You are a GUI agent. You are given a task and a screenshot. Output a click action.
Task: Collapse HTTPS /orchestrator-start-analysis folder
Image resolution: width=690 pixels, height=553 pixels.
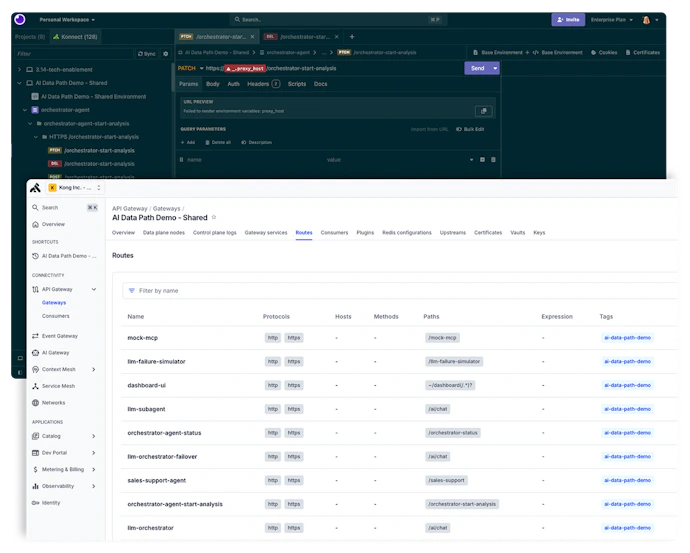tap(36, 137)
